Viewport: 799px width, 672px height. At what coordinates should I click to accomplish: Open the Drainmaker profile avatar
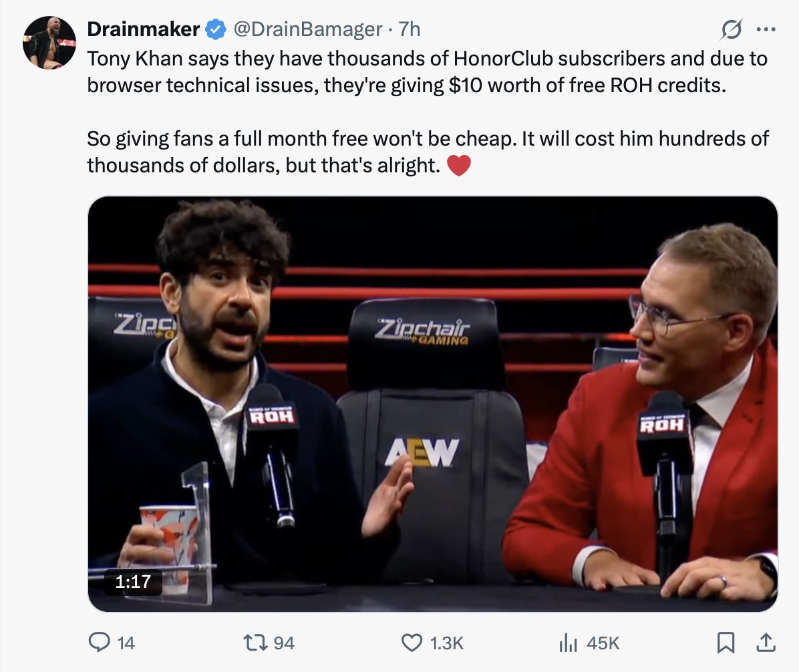pyautogui.click(x=49, y=43)
